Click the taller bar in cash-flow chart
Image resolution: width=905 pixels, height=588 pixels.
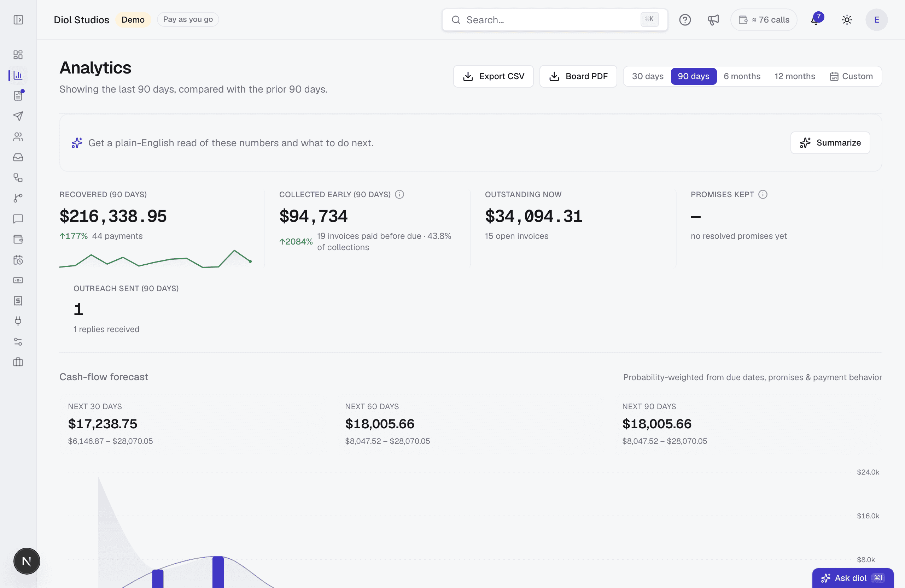[x=218, y=572]
